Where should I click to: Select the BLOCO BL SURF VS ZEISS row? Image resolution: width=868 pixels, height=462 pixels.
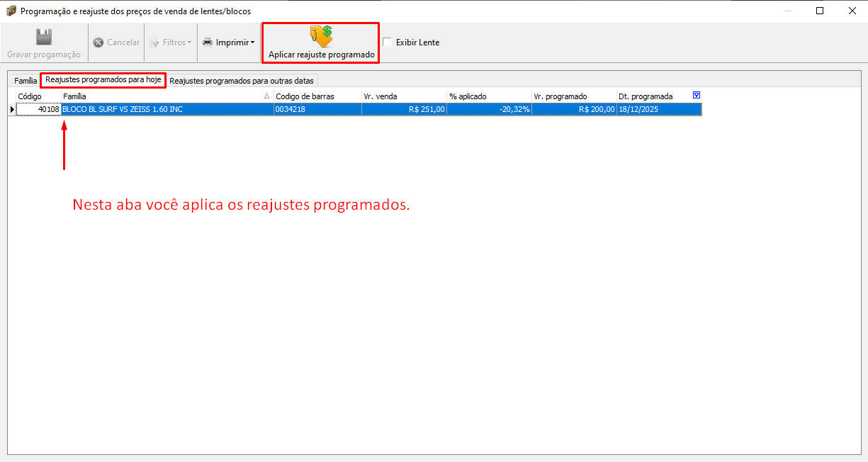pyautogui.click(x=167, y=109)
